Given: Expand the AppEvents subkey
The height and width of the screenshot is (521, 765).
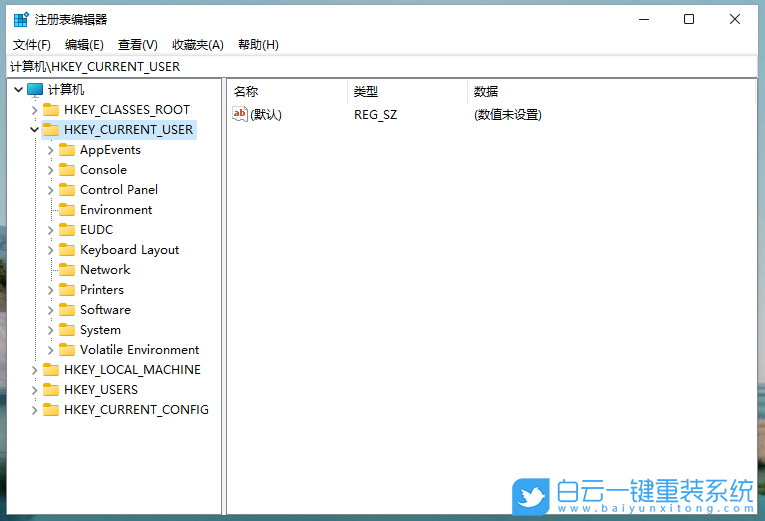Looking at the screenshot, I should [x=51, y=150].
